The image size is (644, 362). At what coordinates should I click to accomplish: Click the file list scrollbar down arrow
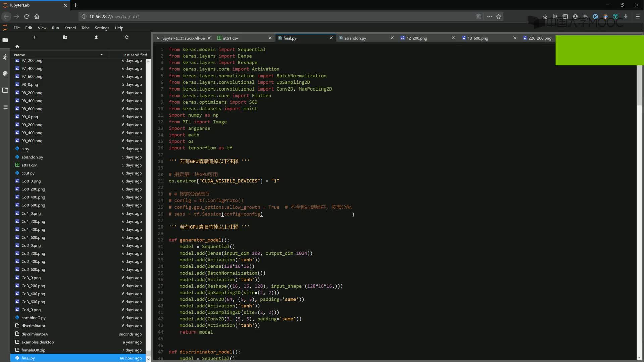(x=148, y=359)
